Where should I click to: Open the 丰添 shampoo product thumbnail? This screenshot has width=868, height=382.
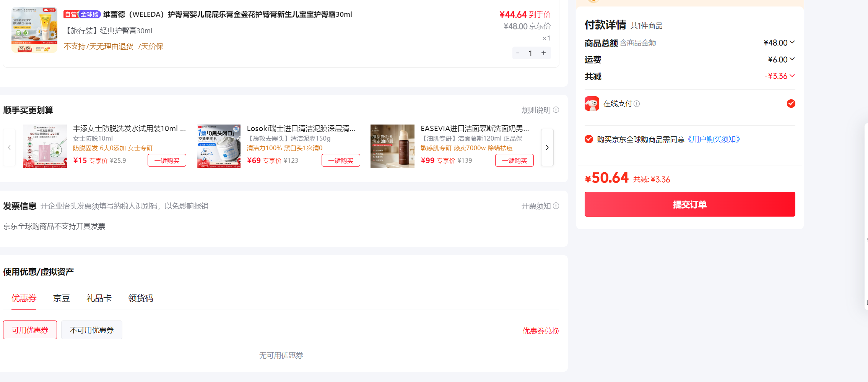45,146
